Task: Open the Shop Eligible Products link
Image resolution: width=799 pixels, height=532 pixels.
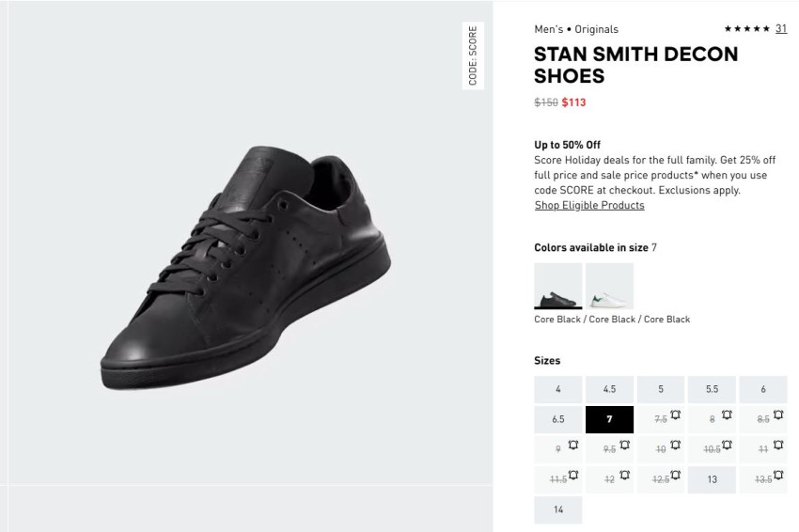Action: 589,205
